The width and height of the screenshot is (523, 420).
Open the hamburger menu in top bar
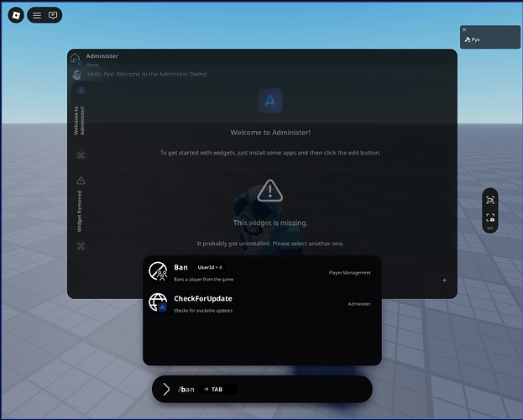click(x=37, y=15)
